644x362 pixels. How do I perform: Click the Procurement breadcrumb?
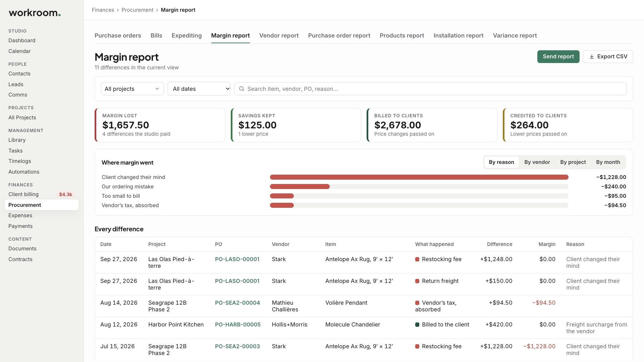click(138, 10)
